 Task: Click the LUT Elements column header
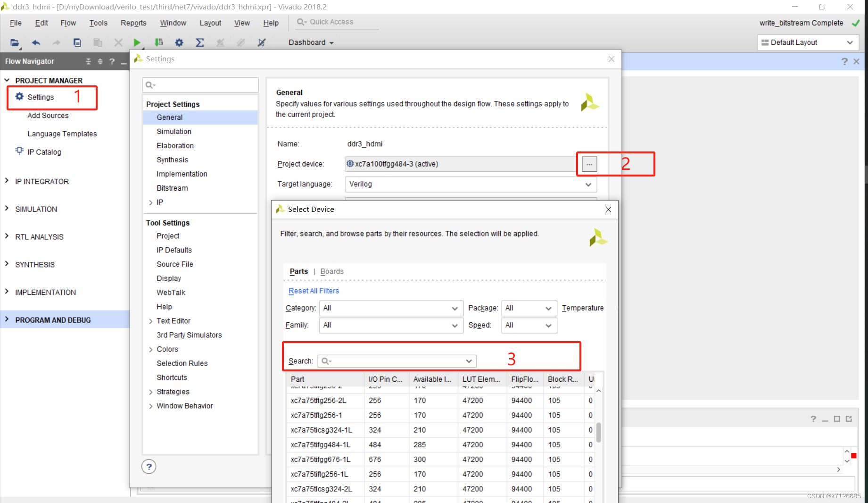482,379
